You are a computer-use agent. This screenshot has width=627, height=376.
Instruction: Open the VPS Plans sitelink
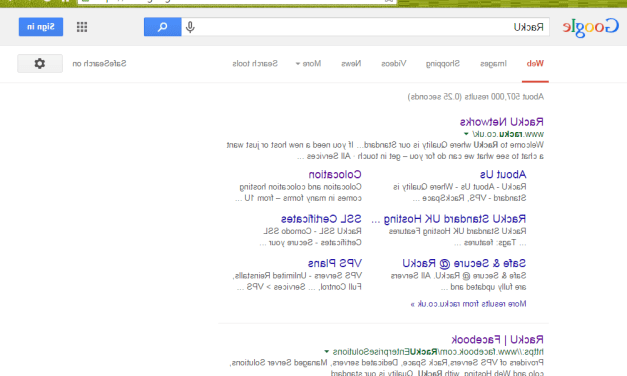pos(335,264)
